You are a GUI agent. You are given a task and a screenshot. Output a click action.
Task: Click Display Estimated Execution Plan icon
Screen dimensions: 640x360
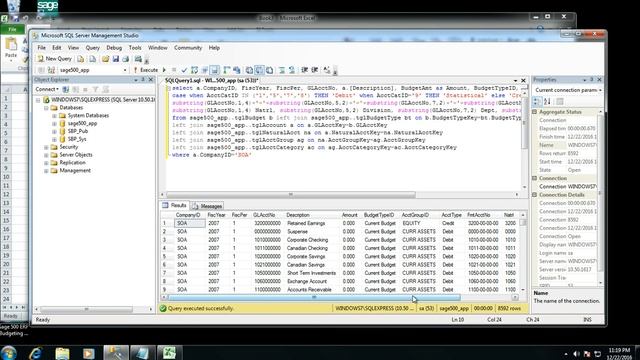click(194, 70)
